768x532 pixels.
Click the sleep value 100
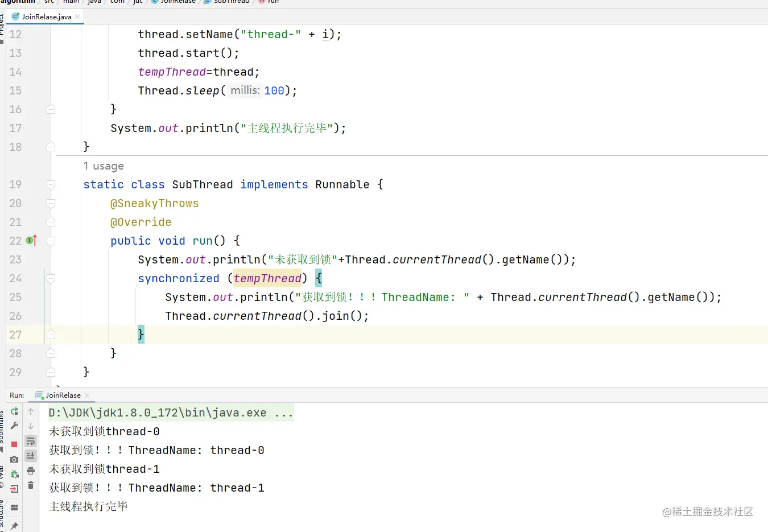[274, 90]
